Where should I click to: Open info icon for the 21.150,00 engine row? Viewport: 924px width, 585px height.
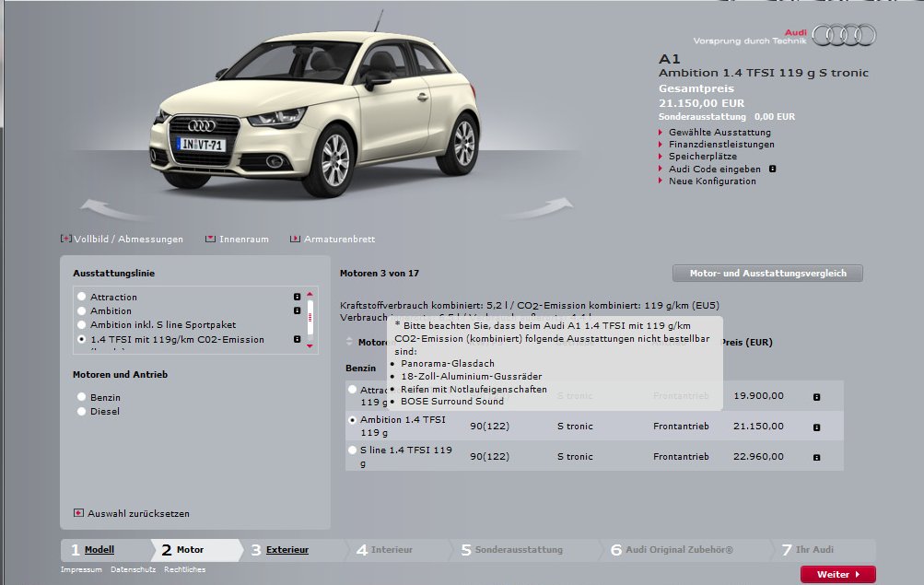[817, 427]
